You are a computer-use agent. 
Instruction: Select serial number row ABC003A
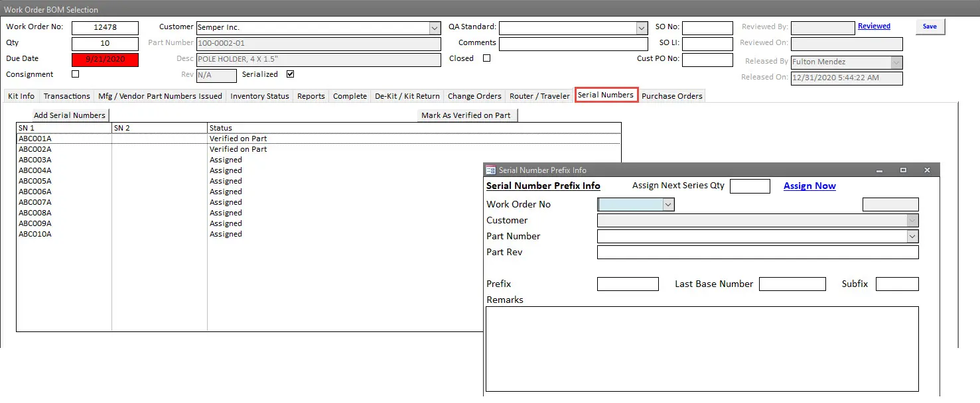click(x=35, y=160)
